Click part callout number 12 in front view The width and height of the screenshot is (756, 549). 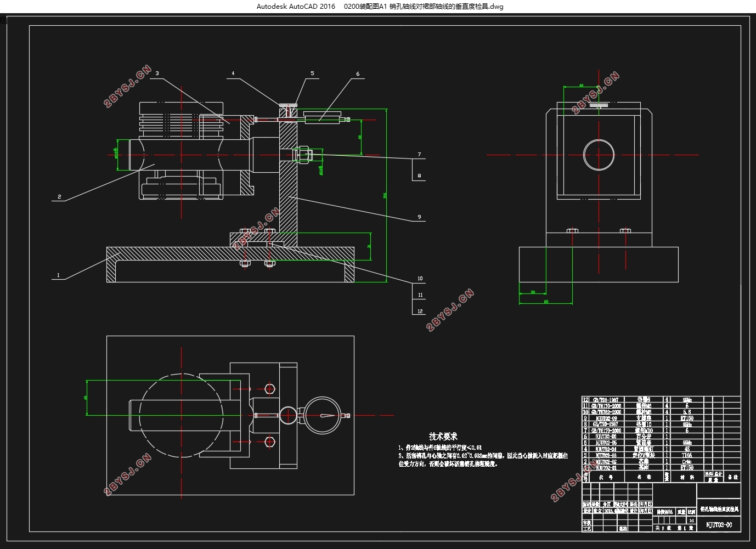point(420,311)
